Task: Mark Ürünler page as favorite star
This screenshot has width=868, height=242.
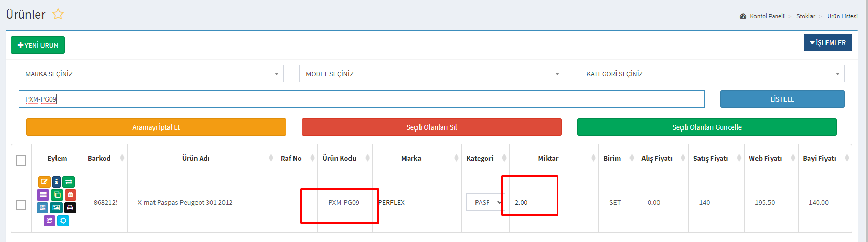Action: click(x=58, y=15)
